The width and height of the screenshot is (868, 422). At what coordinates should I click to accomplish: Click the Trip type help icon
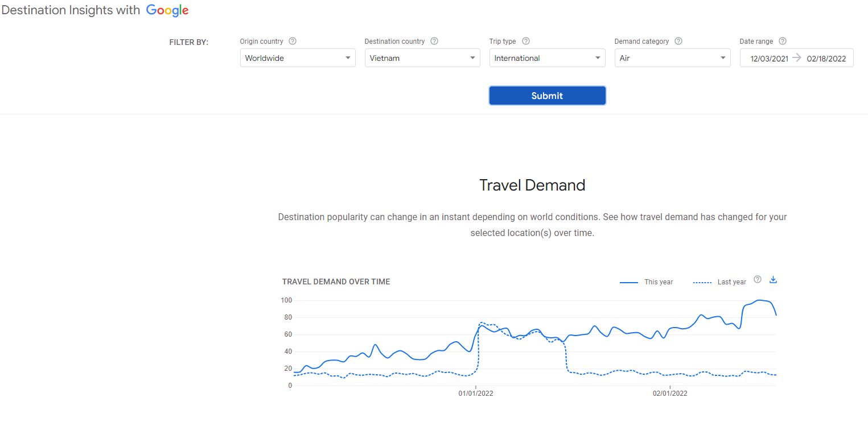(526, 42)
